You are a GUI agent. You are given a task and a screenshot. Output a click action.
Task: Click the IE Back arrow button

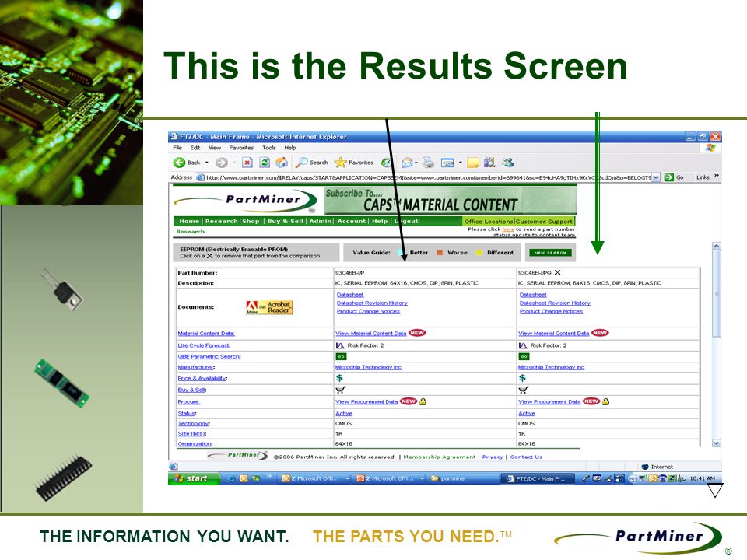pyautogui.click(x=179, y=163)
